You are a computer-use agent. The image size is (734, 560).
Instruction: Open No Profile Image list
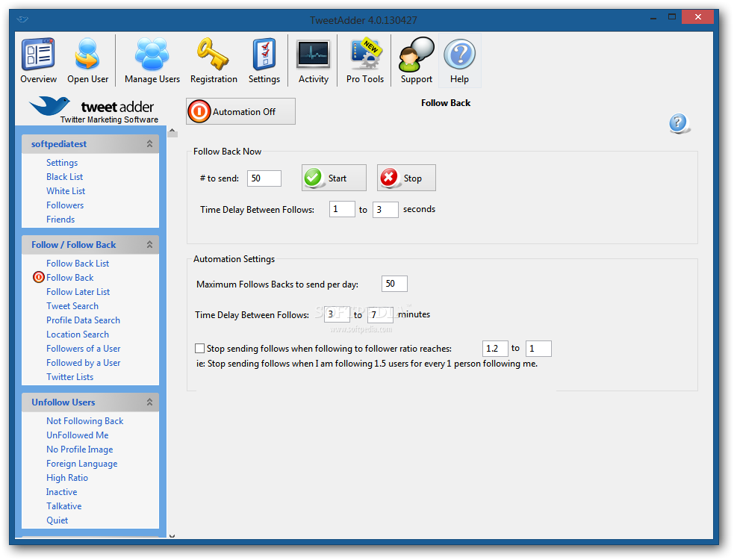pyautogui.click(x=80, y=449)
